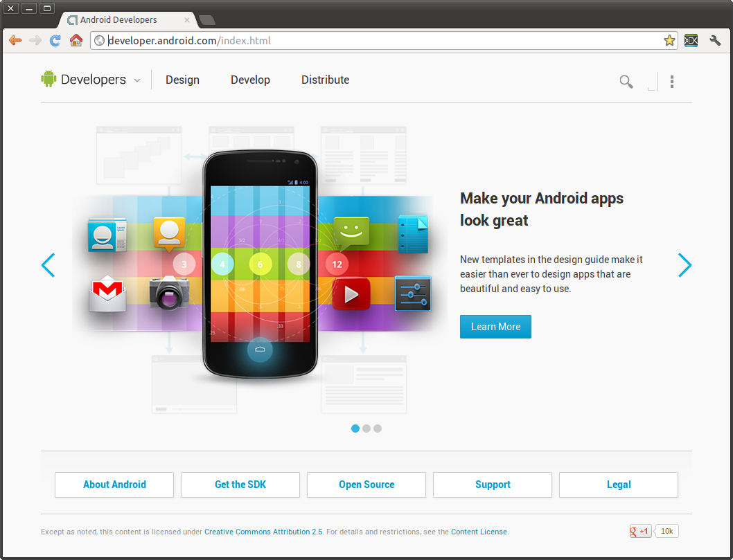Screen dimensions: 733x560
Task: Click the number 6 circle on phone
Action: click(x=260, y=264)
